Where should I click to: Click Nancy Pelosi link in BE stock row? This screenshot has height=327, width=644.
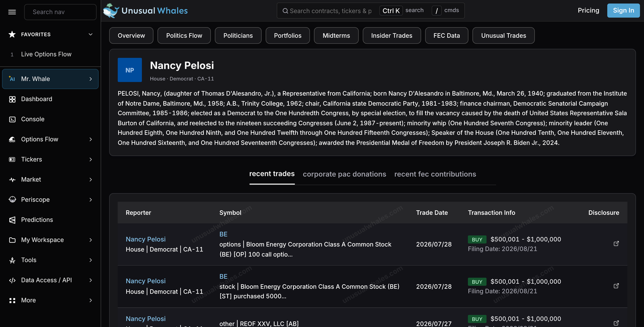145,281
